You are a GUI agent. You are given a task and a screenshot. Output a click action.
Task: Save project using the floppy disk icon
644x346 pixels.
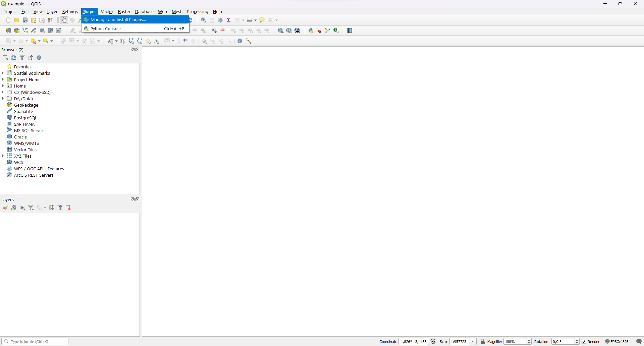(x=25, y=20)
